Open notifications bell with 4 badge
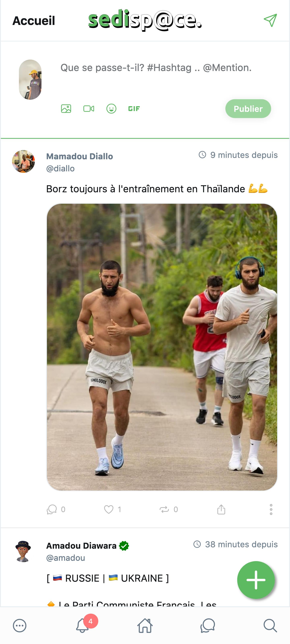 click(x=82, y=626)
